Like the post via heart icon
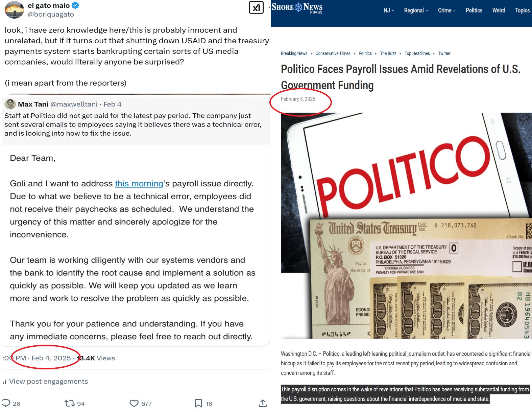532x412 pixels. point(134,403)
